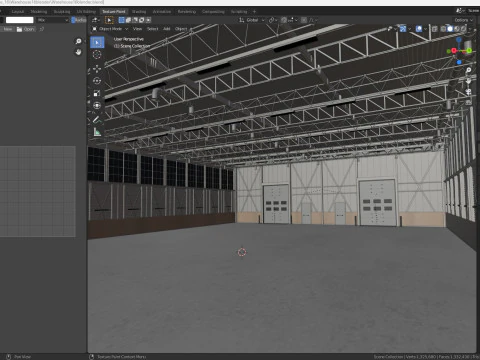Click green Y axis on navigation gizmo
480x360 pixels.
pos(469,51)
